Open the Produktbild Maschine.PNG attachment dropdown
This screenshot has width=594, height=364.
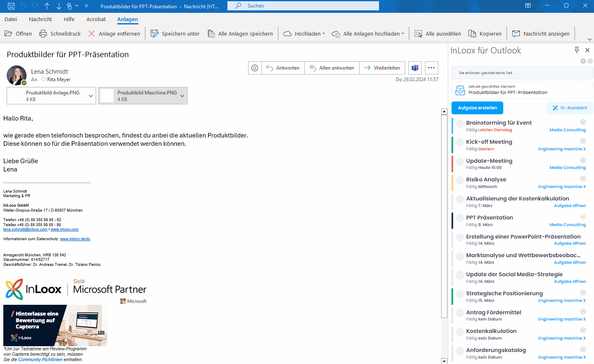(182, 95)
